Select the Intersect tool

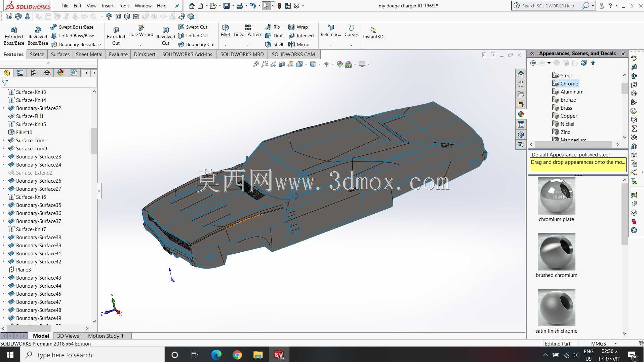pyautogui.click(x=301, y=36)
